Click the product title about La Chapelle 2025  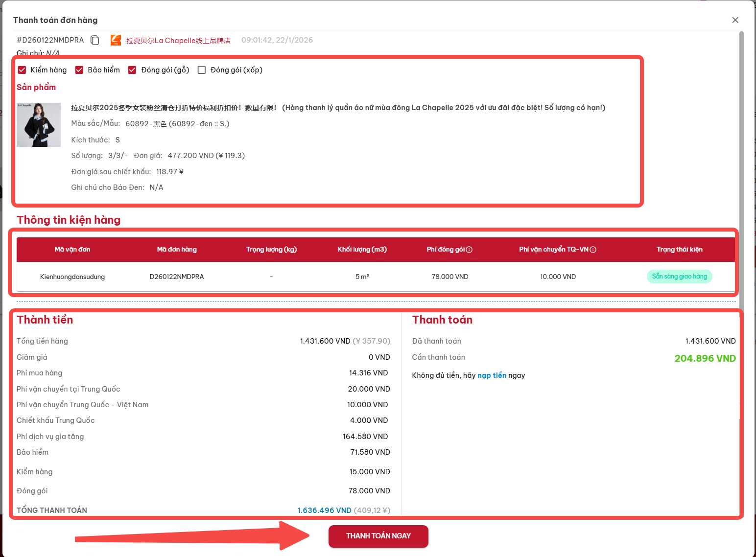(x=338, y=108)
